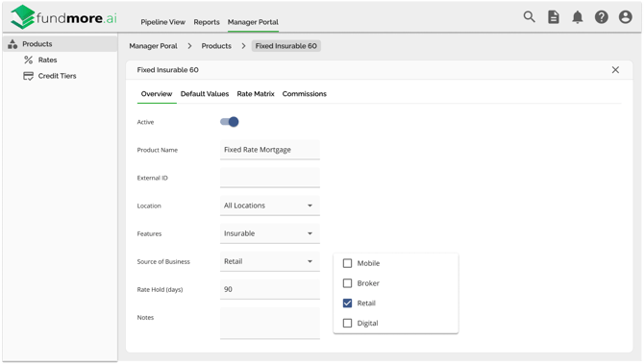This screenshot has height=364, width=644.
Task: Click the Credit Tiers card icon
Action: pyautogui.click(x=28, y=76)
